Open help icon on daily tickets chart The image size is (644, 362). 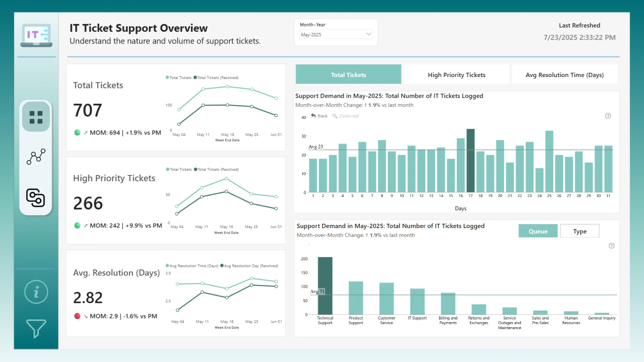click(x=608, y=116)
